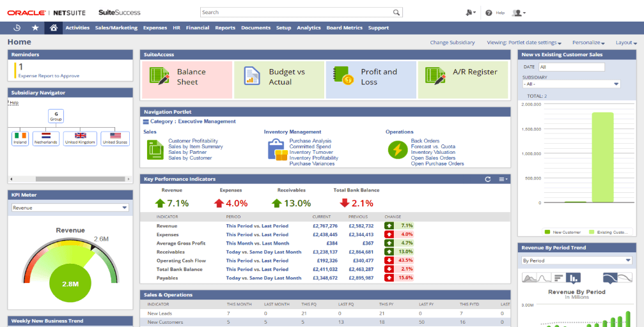Viewport: 644px width, 327px height.
Task: Open the KPI Meter Revenue dropdown
Action: tap(70, 208)
